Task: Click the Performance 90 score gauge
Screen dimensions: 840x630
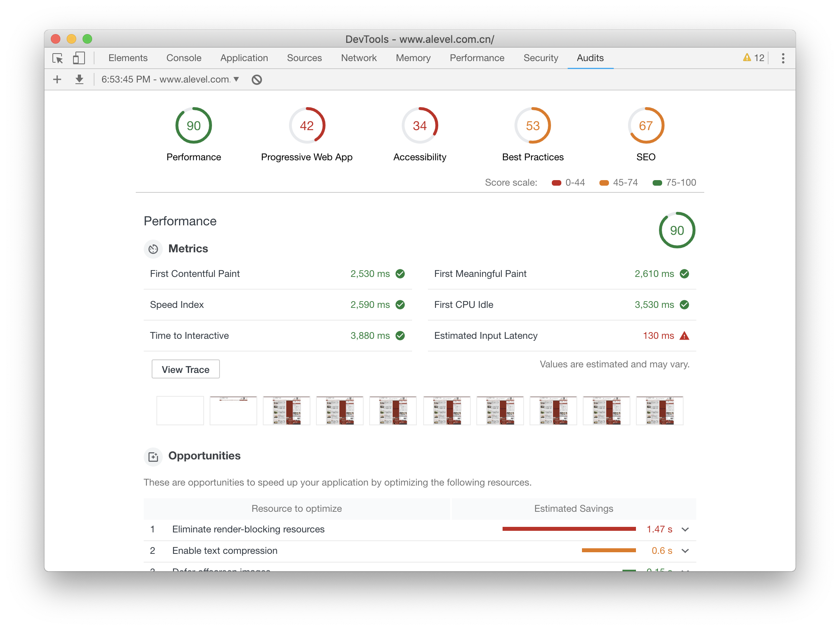Action: pyautogui.click(x=194, y=125)
